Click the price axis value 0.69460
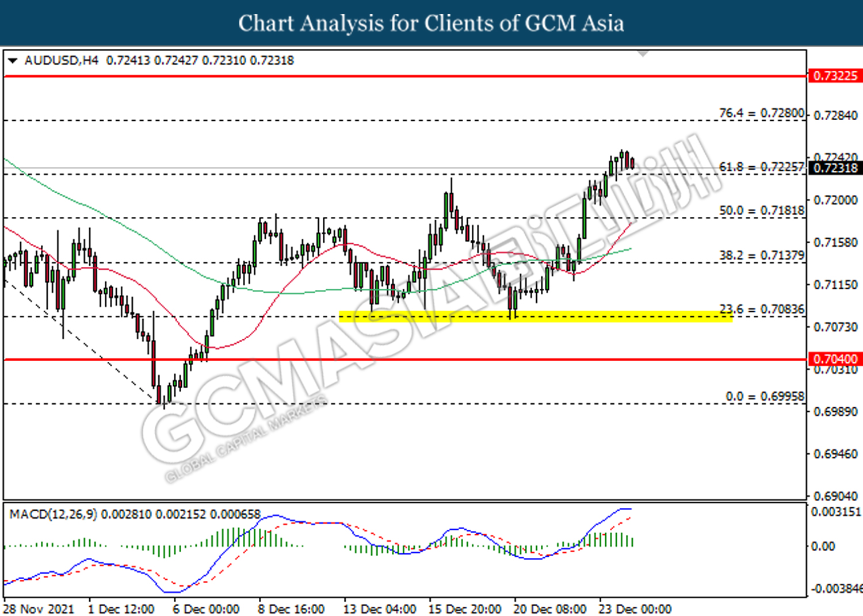 [x=835, y=454]
